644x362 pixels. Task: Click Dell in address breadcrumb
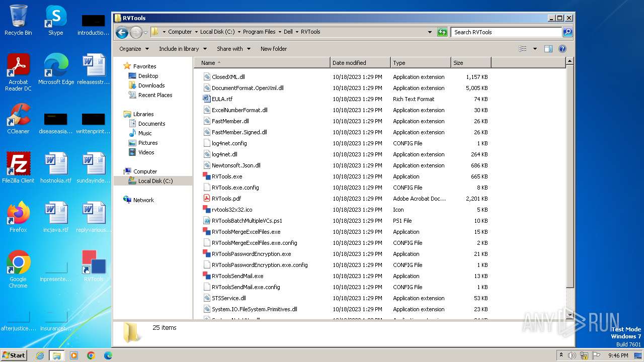tap(288, 32)
